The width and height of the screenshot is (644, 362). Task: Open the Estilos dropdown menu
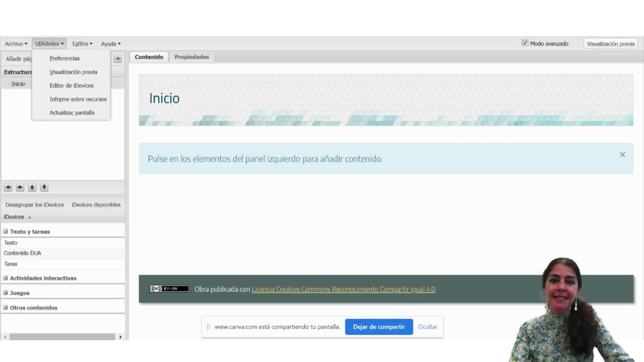pos(82,44)
